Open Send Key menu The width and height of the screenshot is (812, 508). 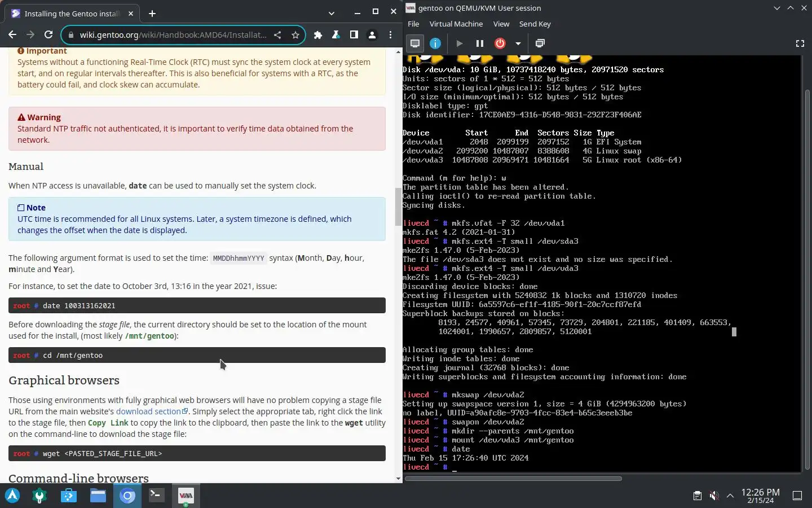(x=535, y=24)
